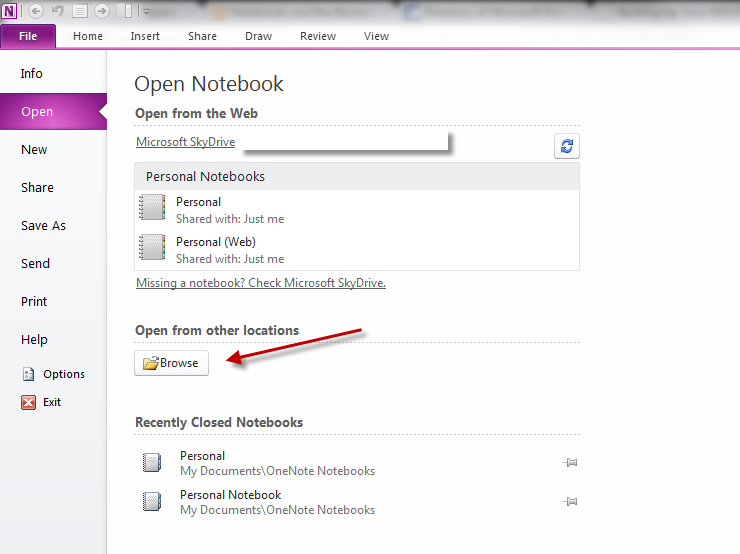Open the Options item in File sidebar

coord(63,374)
